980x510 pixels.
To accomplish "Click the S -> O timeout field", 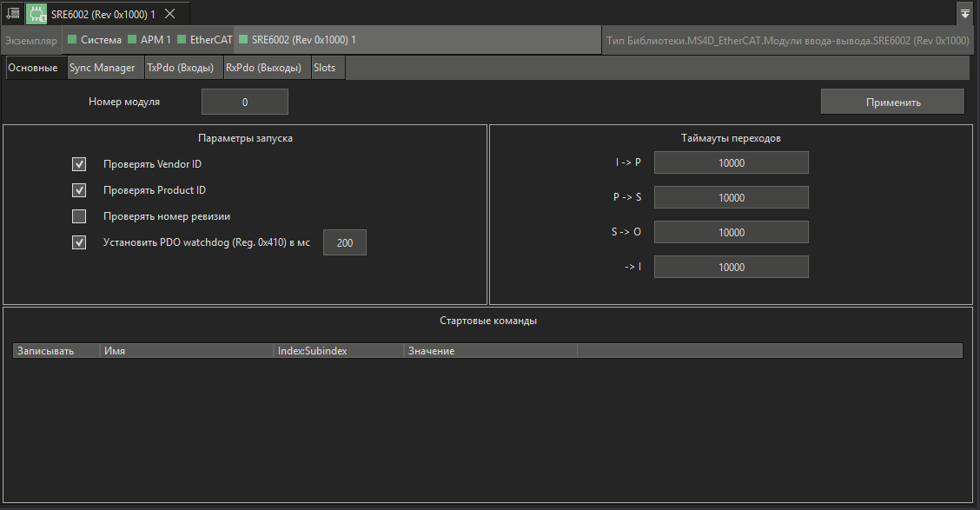I will [732, 233].
